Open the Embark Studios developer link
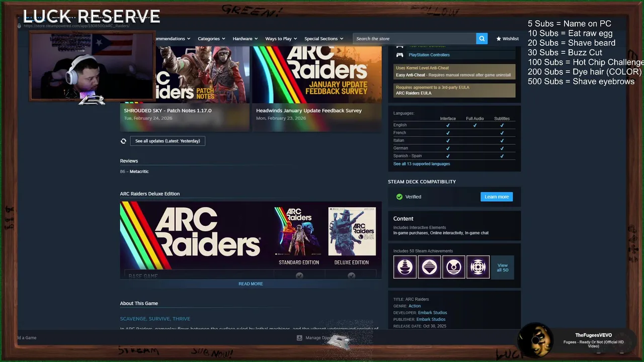The image size is (644, 362). click(432, 313)
